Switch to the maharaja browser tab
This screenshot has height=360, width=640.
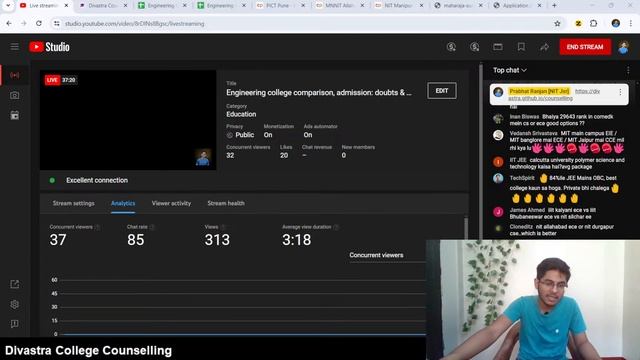pos(457,6)
